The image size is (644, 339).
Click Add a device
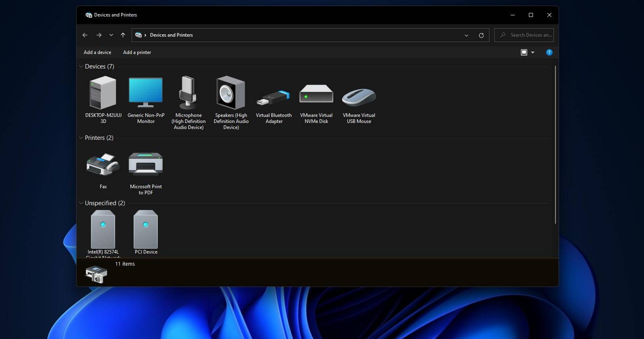(97, 52)
